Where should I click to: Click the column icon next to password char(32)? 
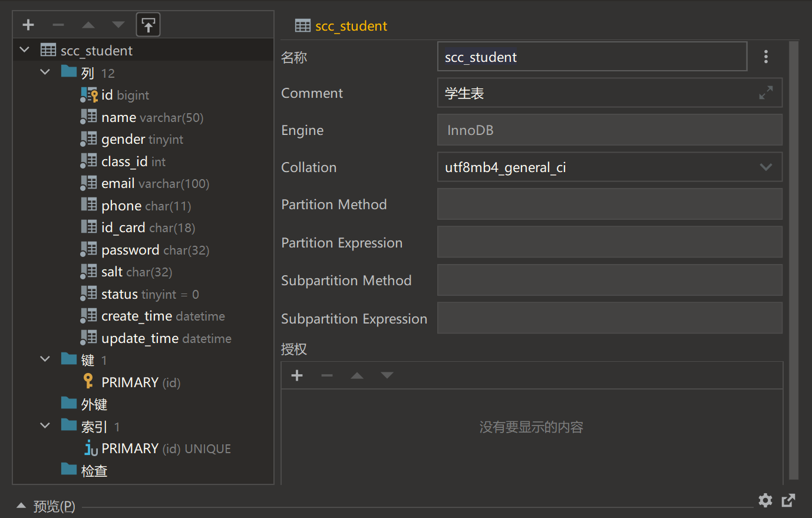(89, 249)
